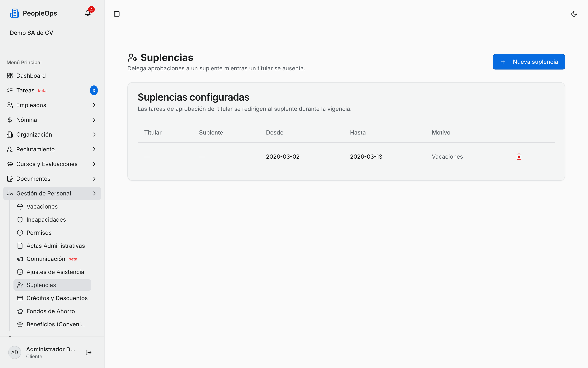Navigate to Actas Administrativas
The image size is (588, 368).
pyautogui.click(x=52, y=246)
